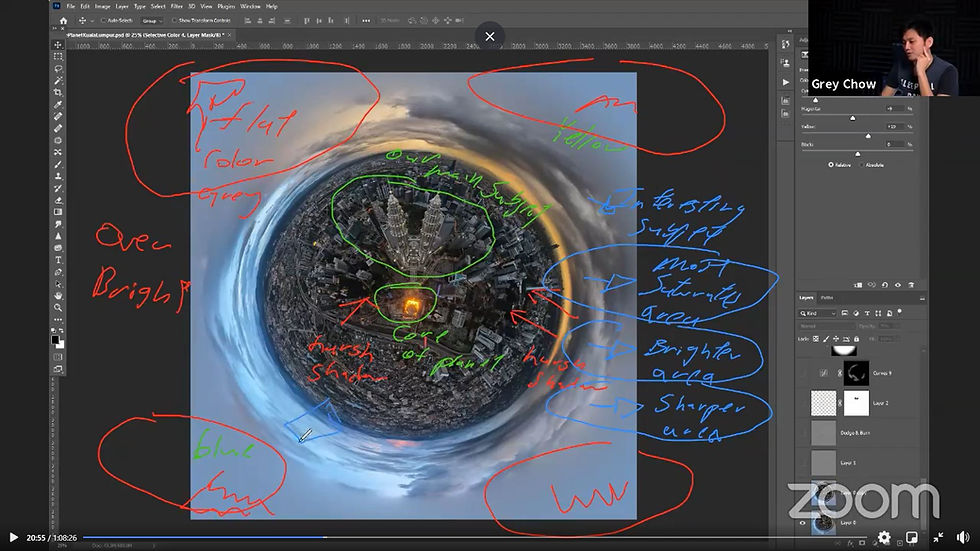Image resolution: width=980 pixels, height=551 pixels.
Task: Choose the Absolute radio option
Action: pyautogui.click(x=862, y=165)
